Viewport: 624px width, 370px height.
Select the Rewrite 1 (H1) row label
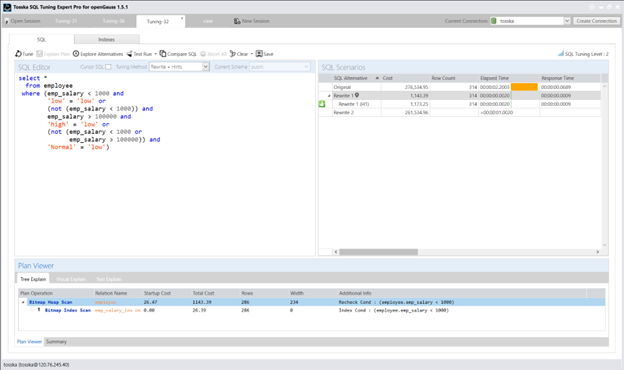coord(354,104)
